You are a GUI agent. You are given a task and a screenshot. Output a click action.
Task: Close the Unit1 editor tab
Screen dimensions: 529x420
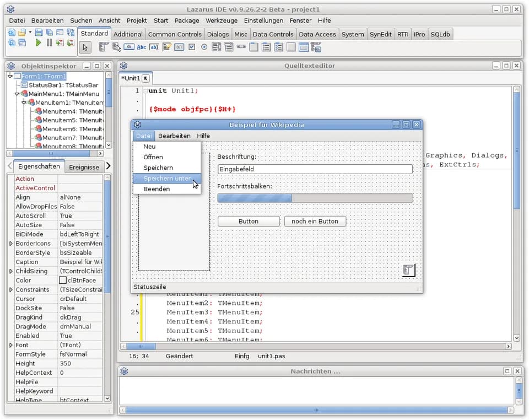click(x=145, y=78)
